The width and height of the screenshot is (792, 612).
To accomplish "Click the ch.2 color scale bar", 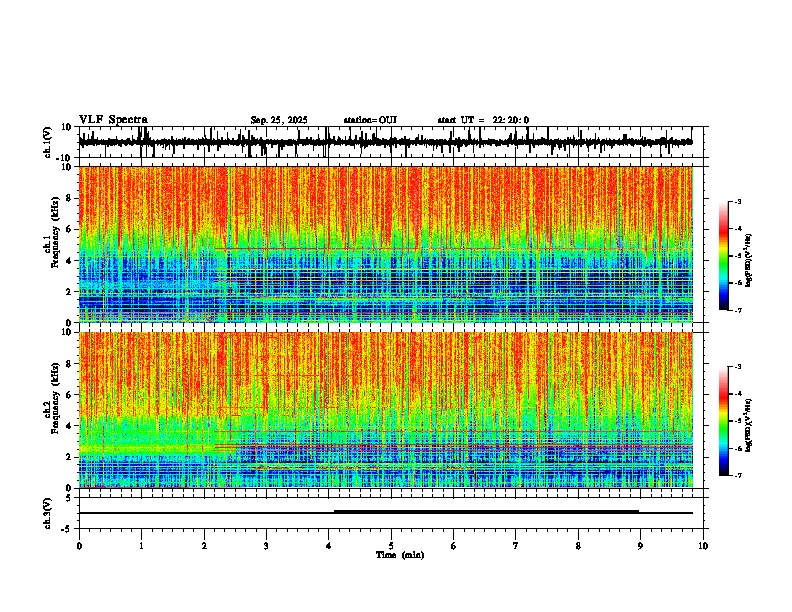I will 724,421.
